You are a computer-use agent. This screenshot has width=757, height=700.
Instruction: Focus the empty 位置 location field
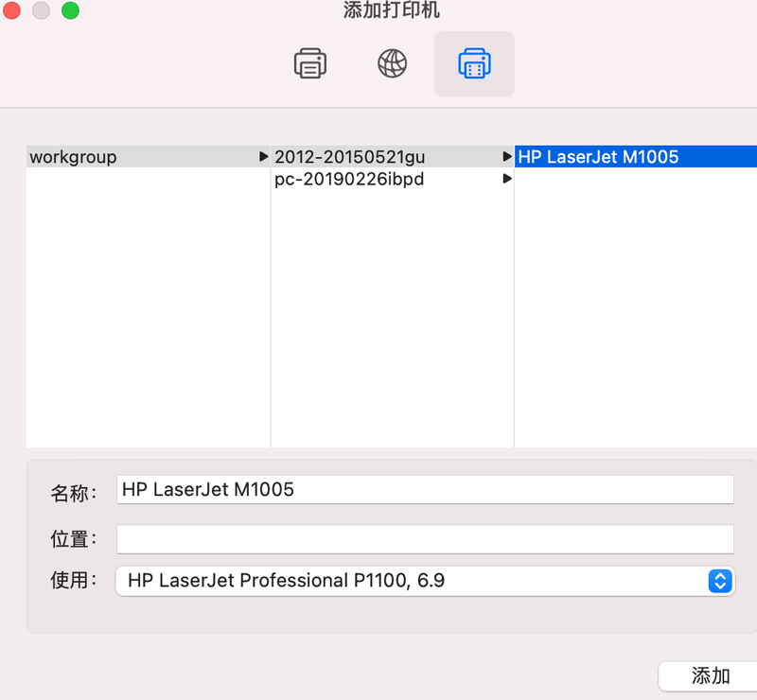click(x=424, y=539)
